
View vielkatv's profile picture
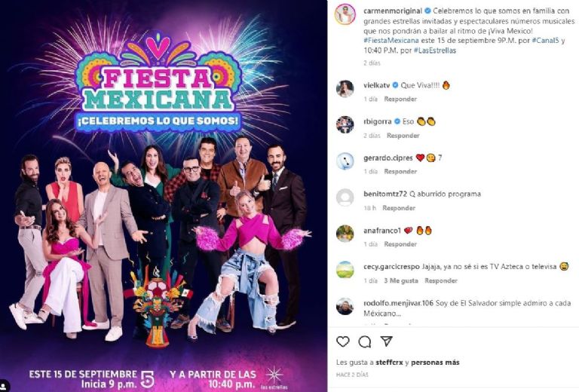[x=345, y=89]
